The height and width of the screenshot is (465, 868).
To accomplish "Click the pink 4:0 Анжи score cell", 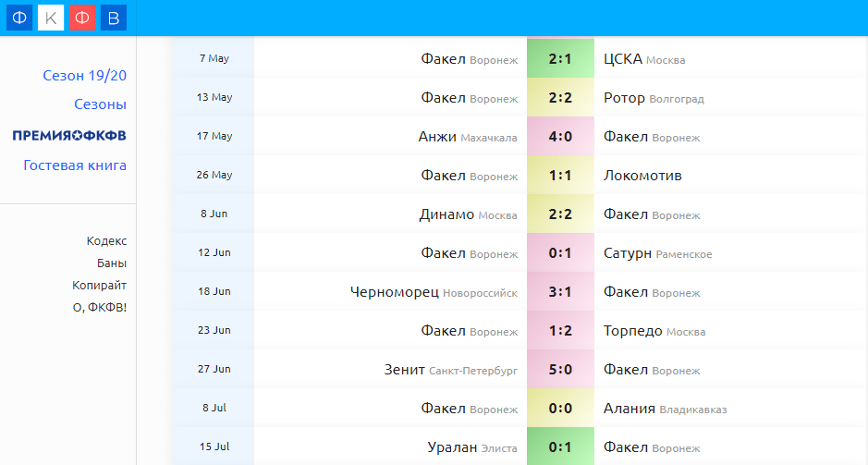I will (x=559, y=137).
